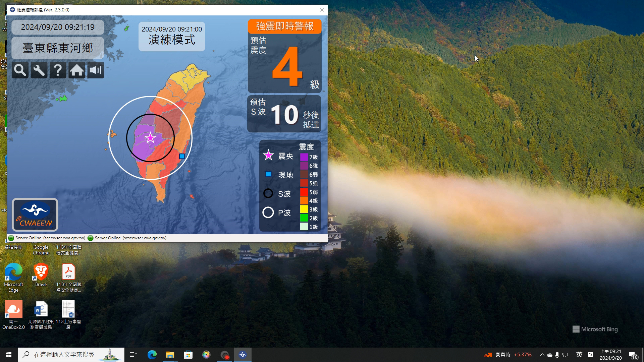Screen dimensions: 644x362
Task: Open Windows Start menu
Action: (9, 355)
